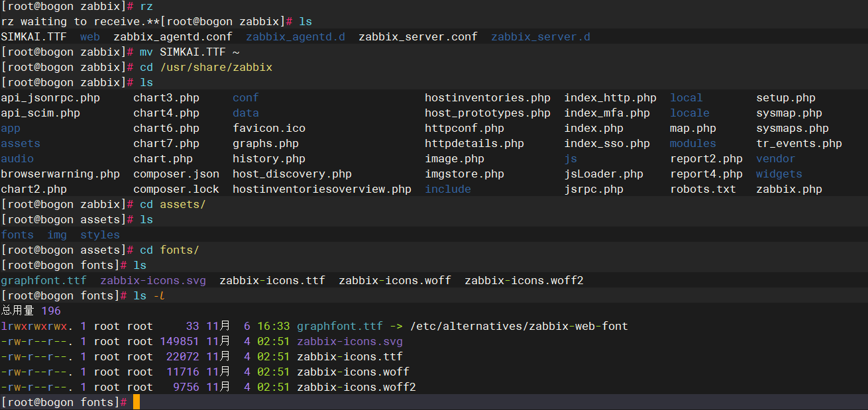Click the /etc/alternatives/zabbix-web-font symlink target
Screen dimensions: 868x410
pyautogui.click(x=519, y=326)
